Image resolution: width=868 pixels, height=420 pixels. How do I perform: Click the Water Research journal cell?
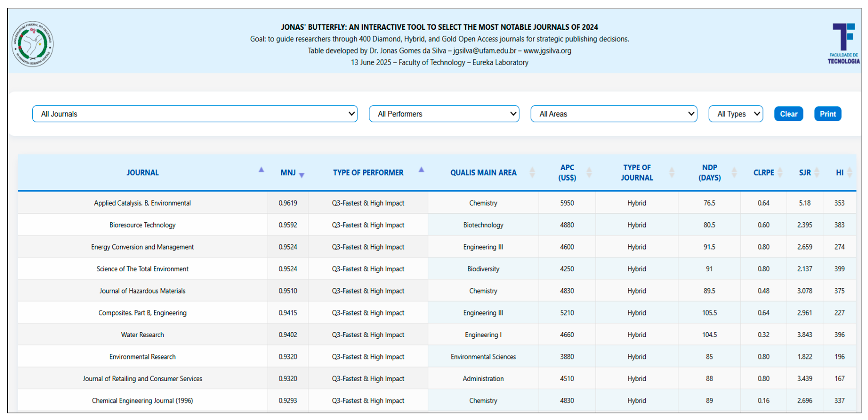click(x=142, y=335)
